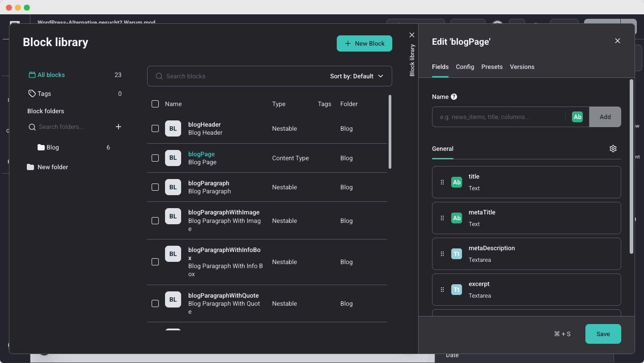
Task: Open the blogHeader block name
Action: tap(204, 124)
